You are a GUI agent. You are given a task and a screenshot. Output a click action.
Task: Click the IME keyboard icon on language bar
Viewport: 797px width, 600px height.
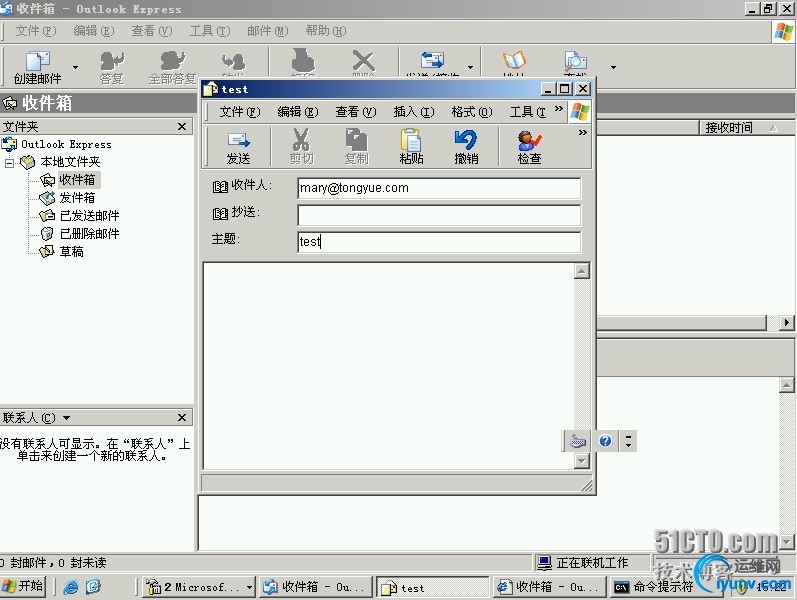[577, 441]
